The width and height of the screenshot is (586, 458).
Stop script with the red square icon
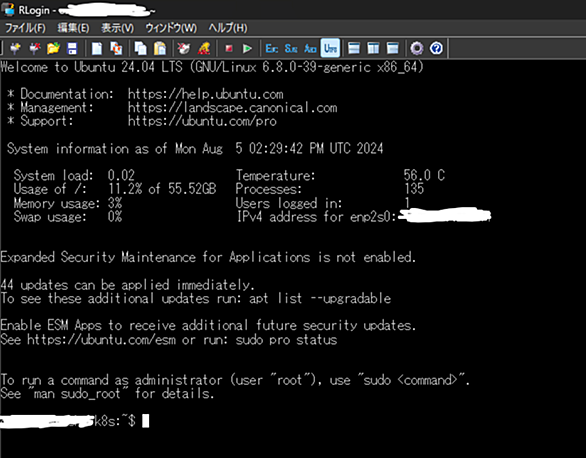click(229, 48)
